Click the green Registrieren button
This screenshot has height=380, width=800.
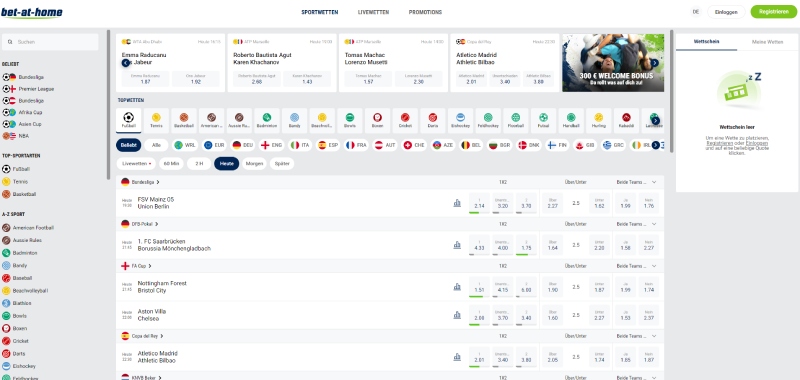click(x=773, y=12)
